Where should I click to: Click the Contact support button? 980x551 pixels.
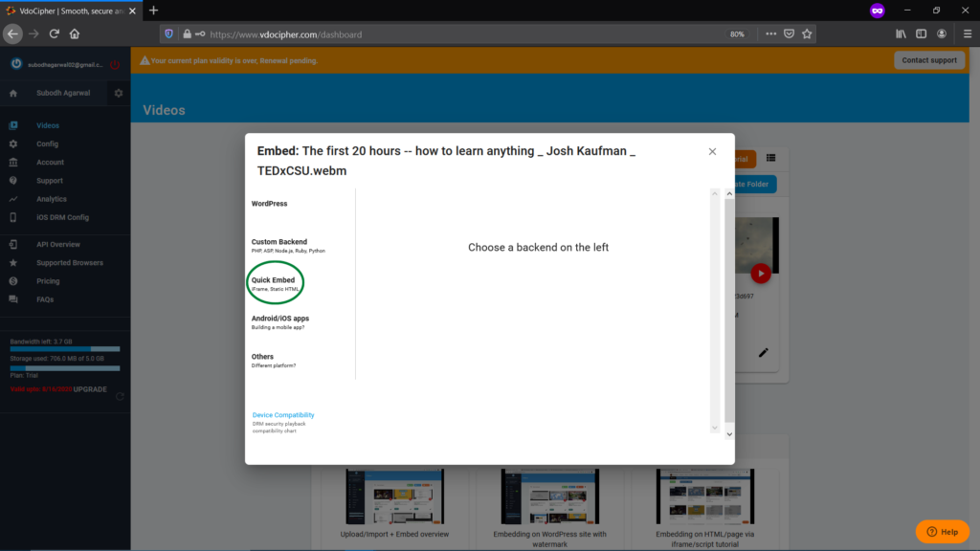(x=928, y=60)
